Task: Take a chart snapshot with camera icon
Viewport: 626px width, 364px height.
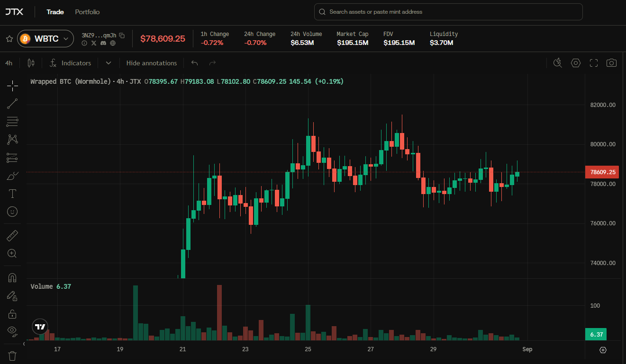Action: pos(612,63)
